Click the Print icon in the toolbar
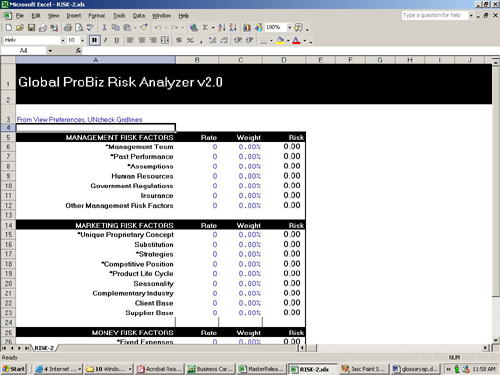The width and height of the screenshot is (500, 375). (x=68, y=28)
